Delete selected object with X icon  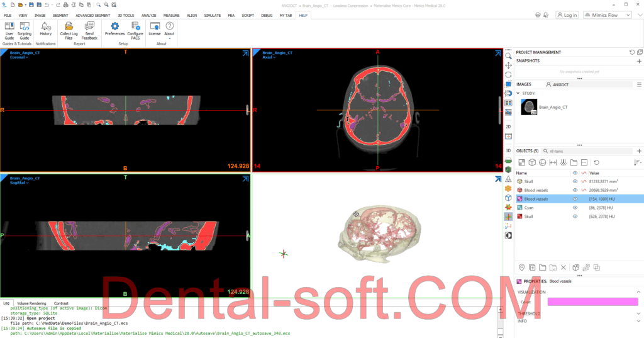(x=563, y=268)
